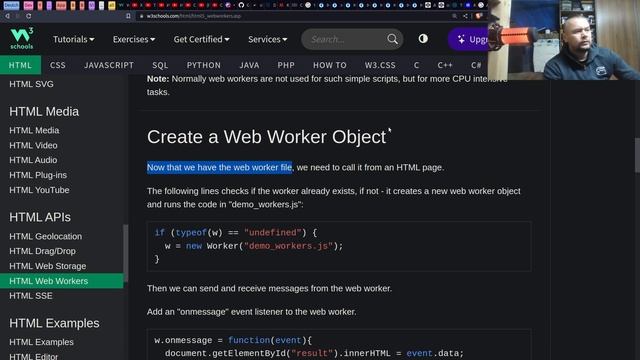Click the sidebar scrollbar thumb
The image size is (640, 360).
(126, 253)
